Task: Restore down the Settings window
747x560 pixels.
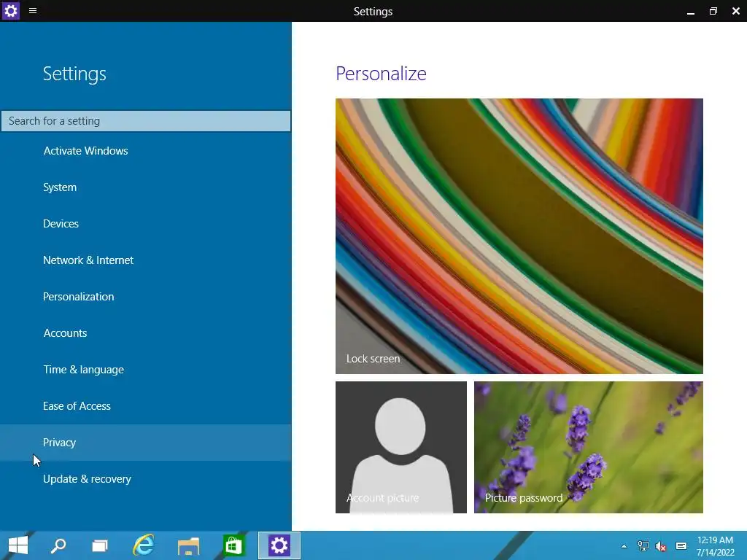Action: [x=713, y=12]
